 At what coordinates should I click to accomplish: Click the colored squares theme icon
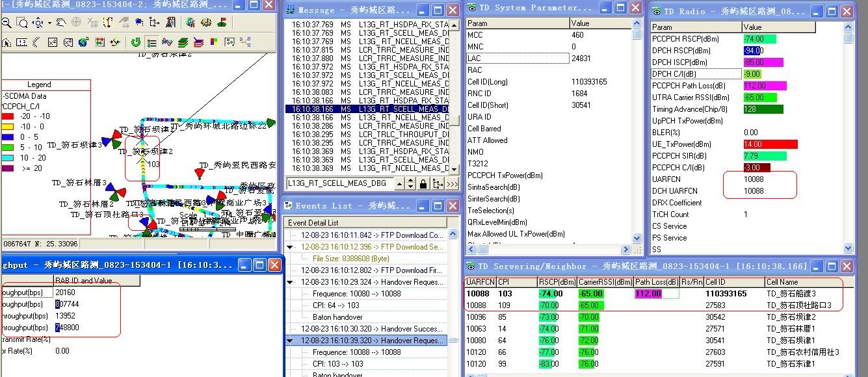point(213,42)
